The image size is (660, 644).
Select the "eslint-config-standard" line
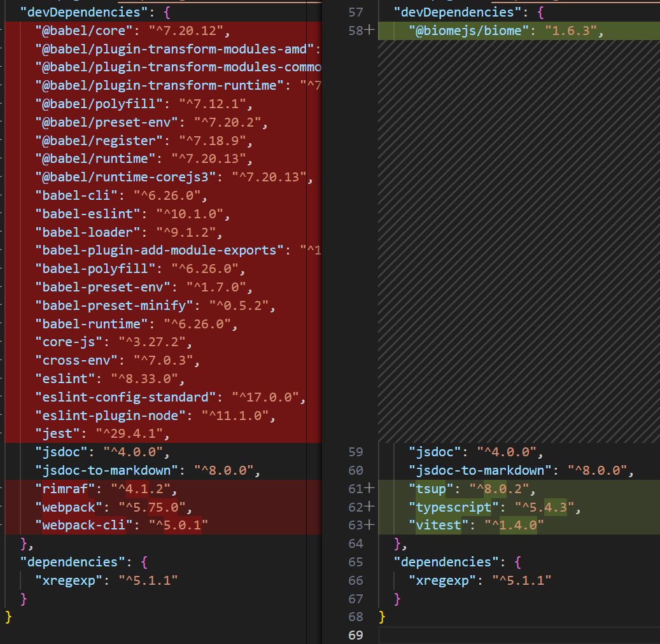click(x=171, y=397)
